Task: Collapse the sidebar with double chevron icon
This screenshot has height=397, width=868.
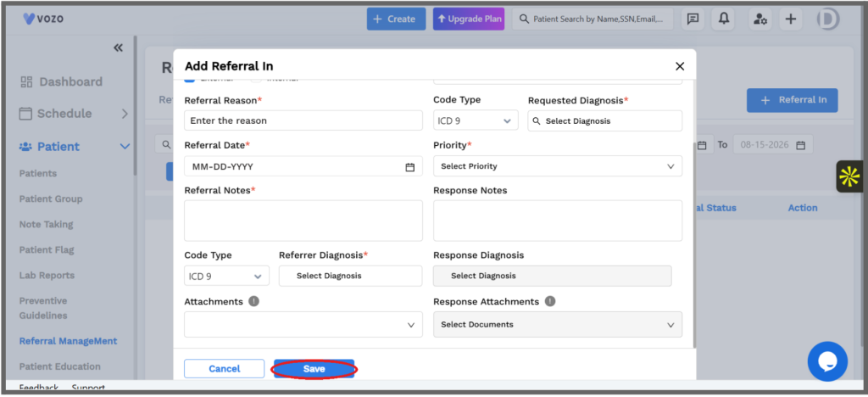Action: click(x=118, y=48)
